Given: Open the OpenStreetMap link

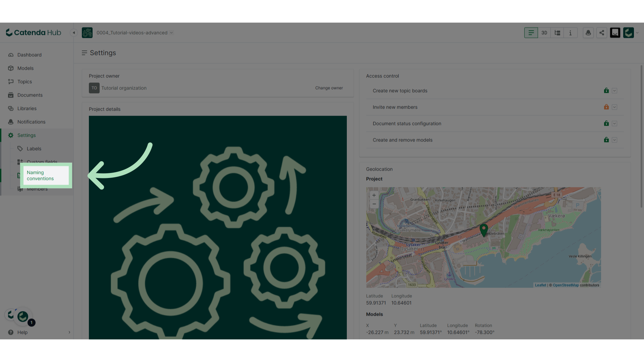Looking at the screenshot, I should pos(566,285).
